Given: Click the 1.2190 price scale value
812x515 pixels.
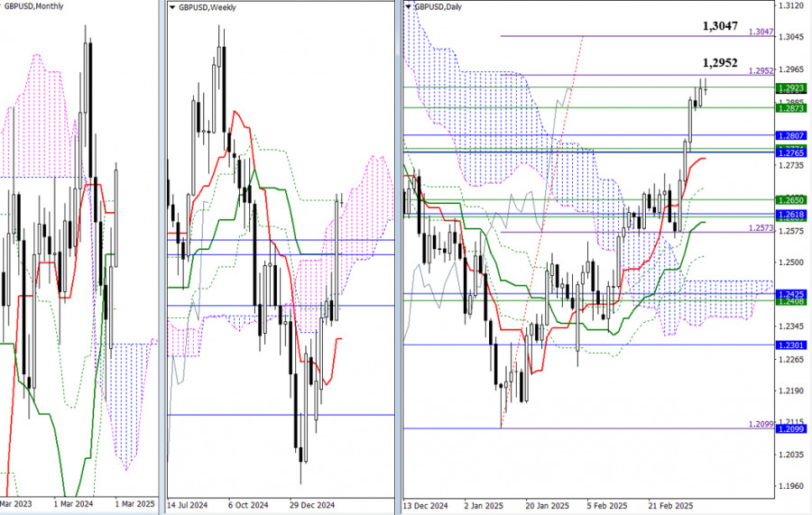Looking at the screenshot, I should 792,391.
